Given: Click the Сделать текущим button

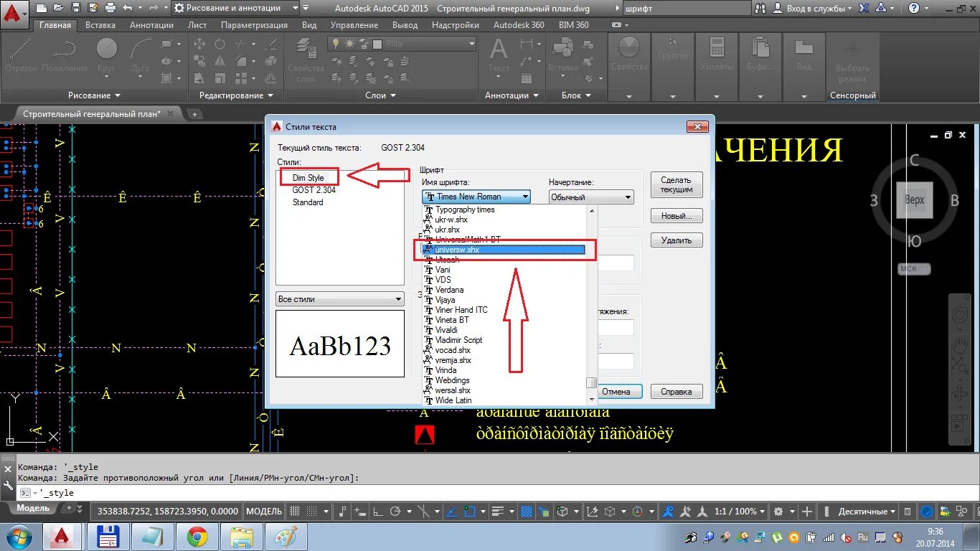Looking at the screenshot, I should point(677,185).
